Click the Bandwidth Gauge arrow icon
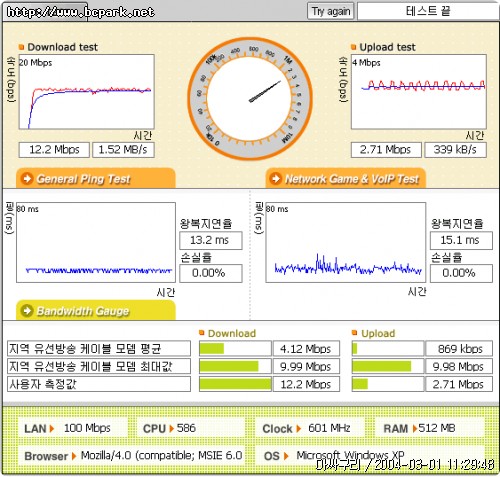 (27, 311)
